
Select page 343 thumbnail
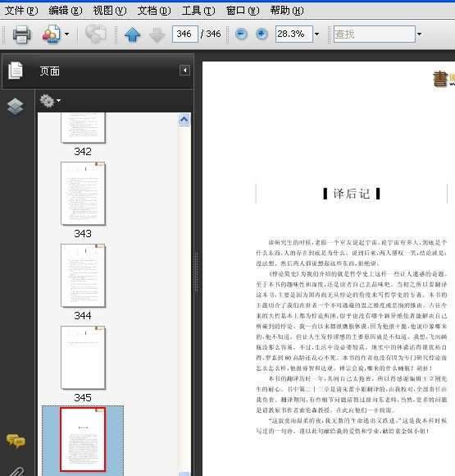(83, 194)
